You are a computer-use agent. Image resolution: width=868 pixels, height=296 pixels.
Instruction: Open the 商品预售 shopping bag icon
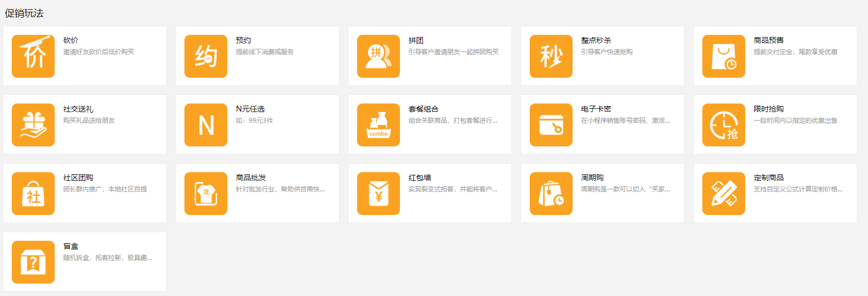(724, 56)
